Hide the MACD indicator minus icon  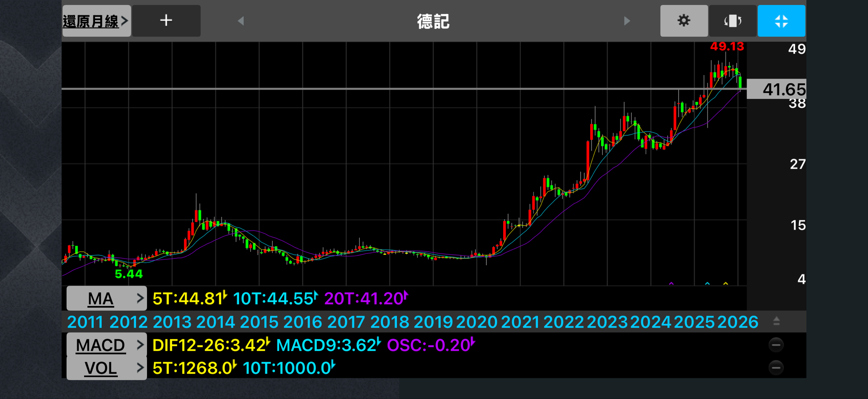[x=776, y=345]
